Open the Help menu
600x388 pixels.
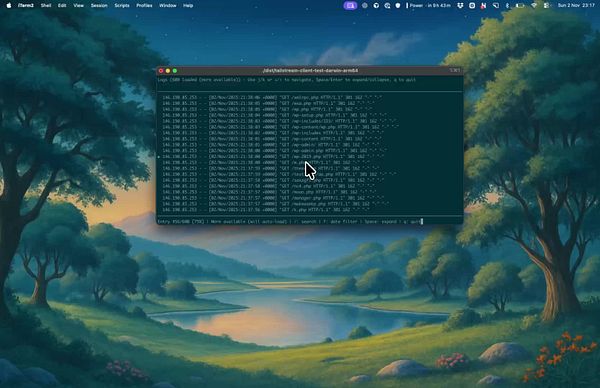click(x=188, y=5)
